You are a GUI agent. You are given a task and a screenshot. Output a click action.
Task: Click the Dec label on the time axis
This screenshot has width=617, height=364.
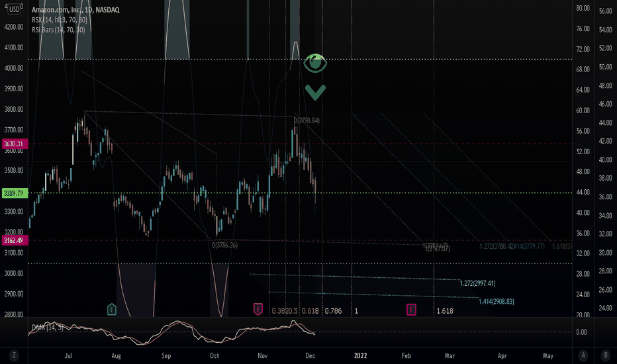click(x=310, y=356)
